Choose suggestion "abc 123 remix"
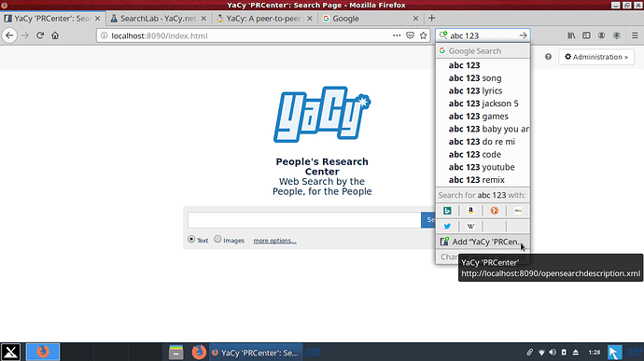Viewport: 644px width, 361px height. pos(483,180)
